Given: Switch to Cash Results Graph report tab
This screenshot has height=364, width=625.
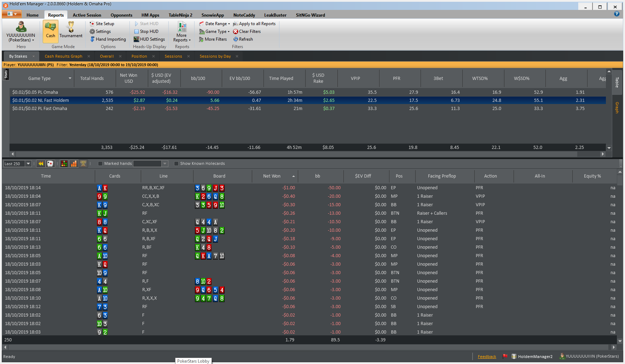Looking at the screenshot, I should click(63, 56).
